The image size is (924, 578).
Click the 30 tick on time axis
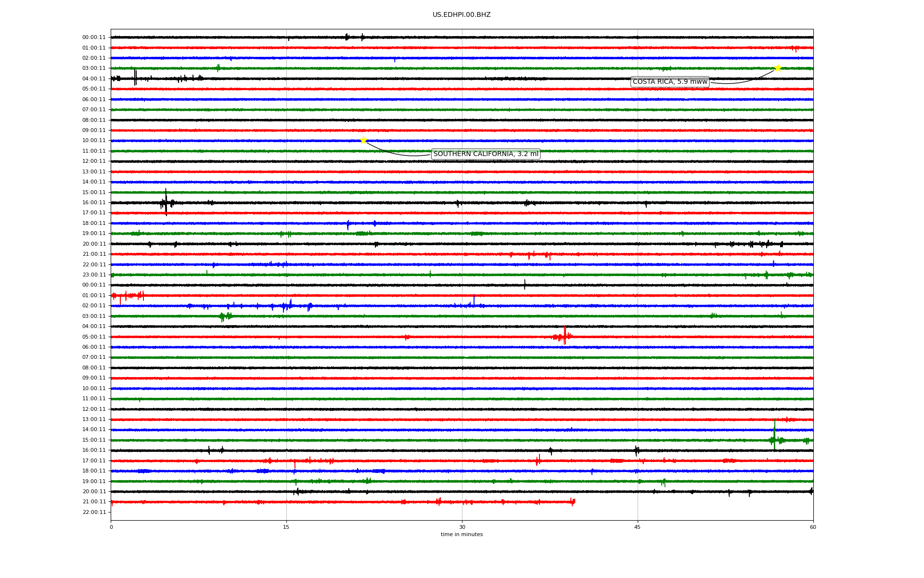(462, 527)
